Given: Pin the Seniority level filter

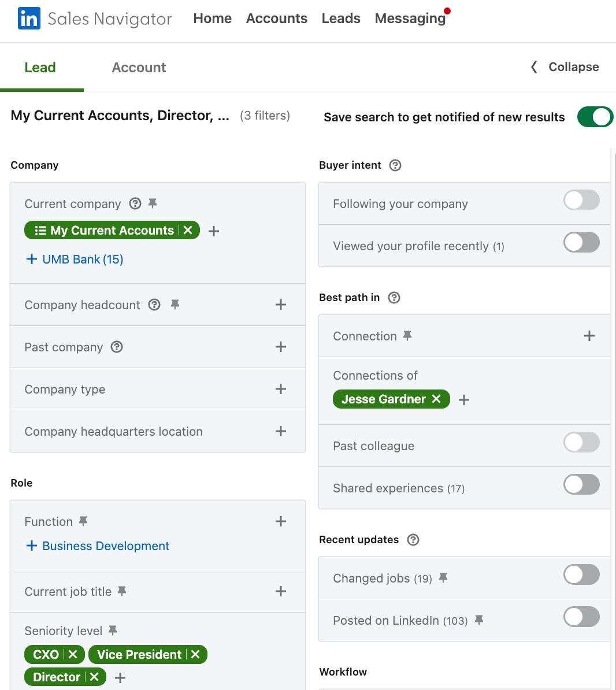Looking at the screenshot, I should point(113,630).
